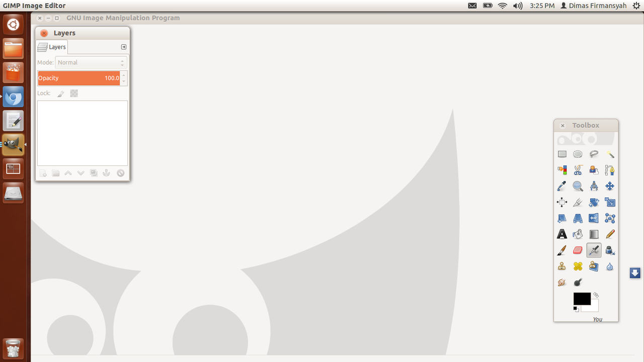The height and width of the screenshot is (362, 644).
Task: Select the Color Picker eyedropper tool
Action: 562,187
